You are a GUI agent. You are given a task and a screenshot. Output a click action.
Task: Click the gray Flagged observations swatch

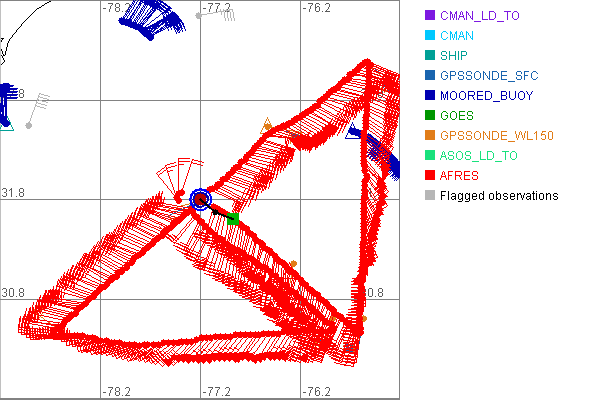[x=429, y=196]
